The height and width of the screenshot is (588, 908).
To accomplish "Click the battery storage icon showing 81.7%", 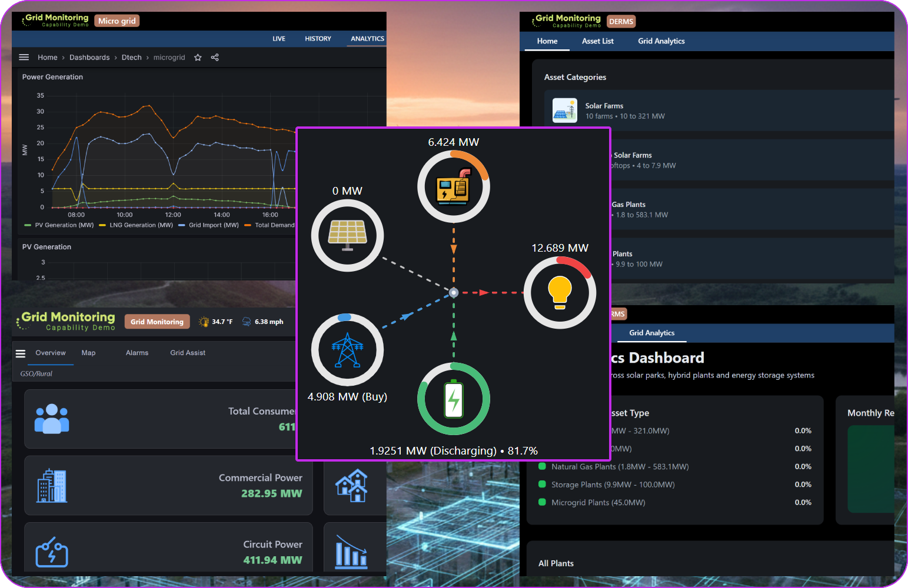I will [x=453, y=399].
